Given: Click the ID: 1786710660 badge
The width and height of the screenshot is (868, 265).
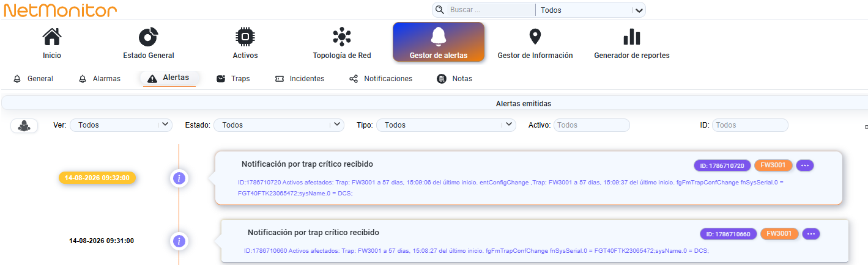Looking at the screenshot, I should pos(728,234).
